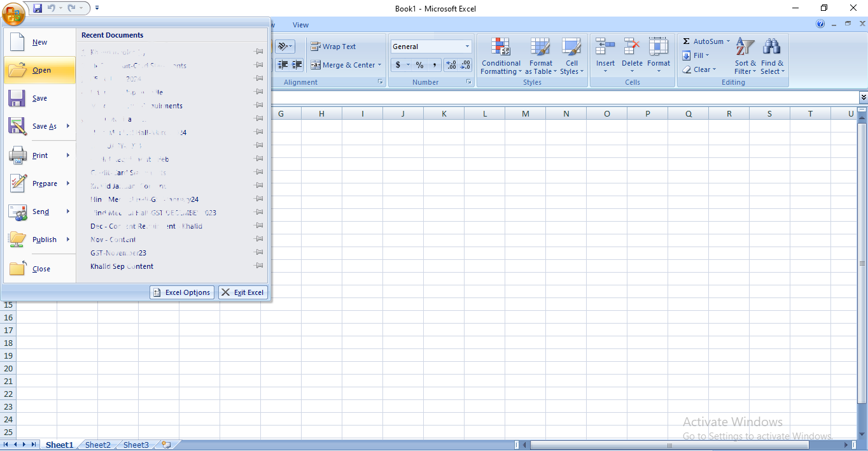Apply the Percent Style format
The image size is (868, 451).
419,65
